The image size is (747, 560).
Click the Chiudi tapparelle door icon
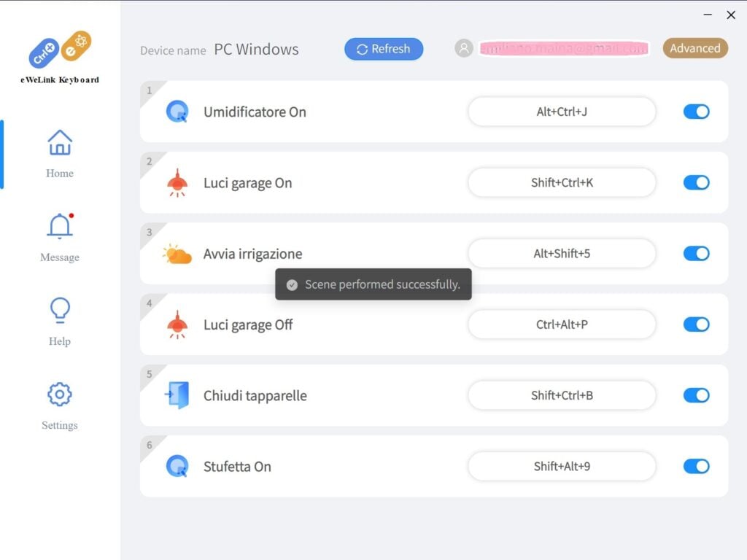tap(177, 395)
